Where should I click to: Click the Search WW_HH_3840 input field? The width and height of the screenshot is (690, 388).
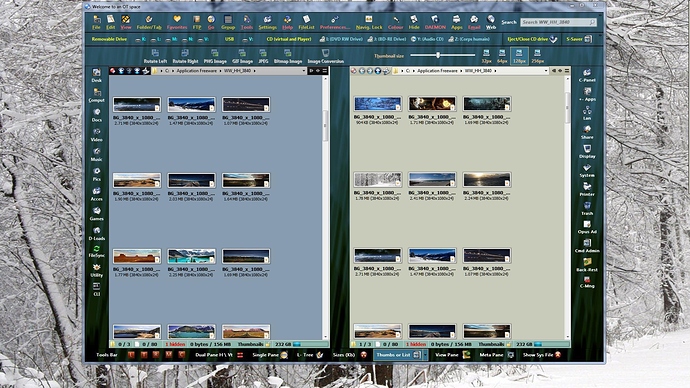[x=558, y=22]
